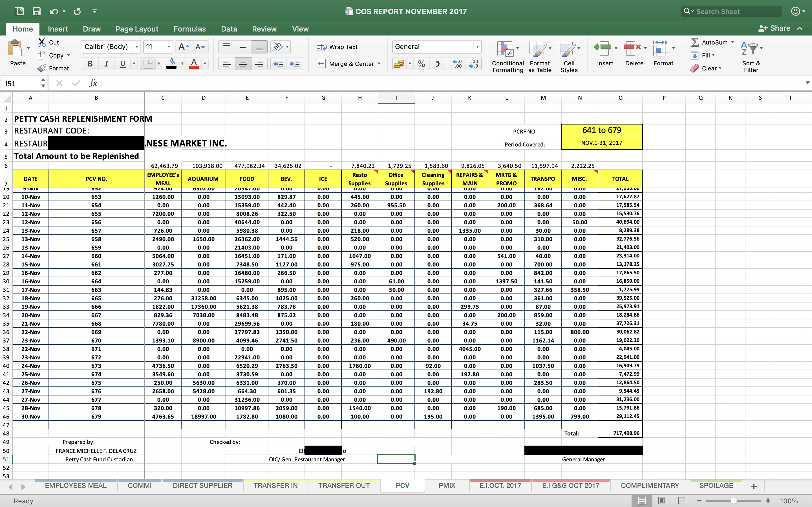Image resolution: width=812 pixels, height=507 pixels.
Task: Toggle Bold formatting
Action: pos(90,64)
